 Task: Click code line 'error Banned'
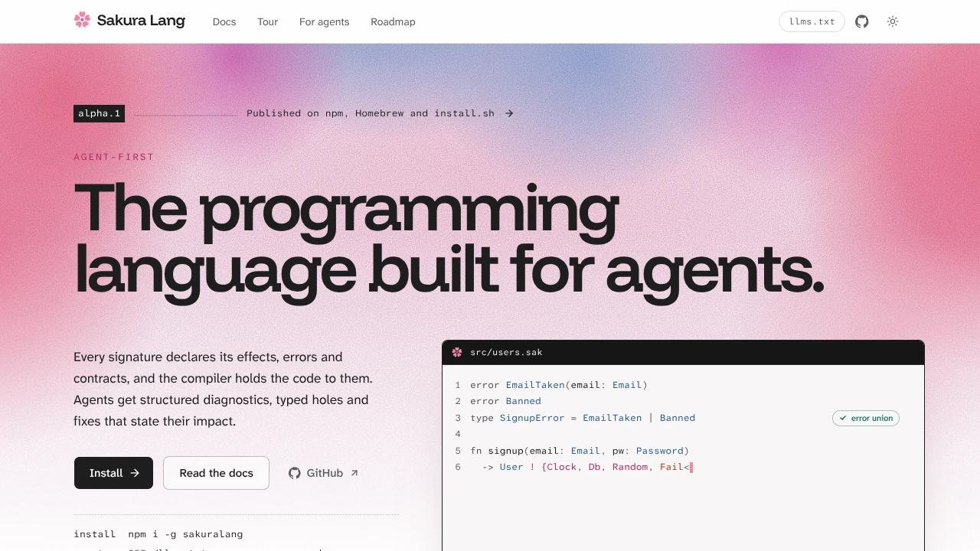tap(505, 401)
